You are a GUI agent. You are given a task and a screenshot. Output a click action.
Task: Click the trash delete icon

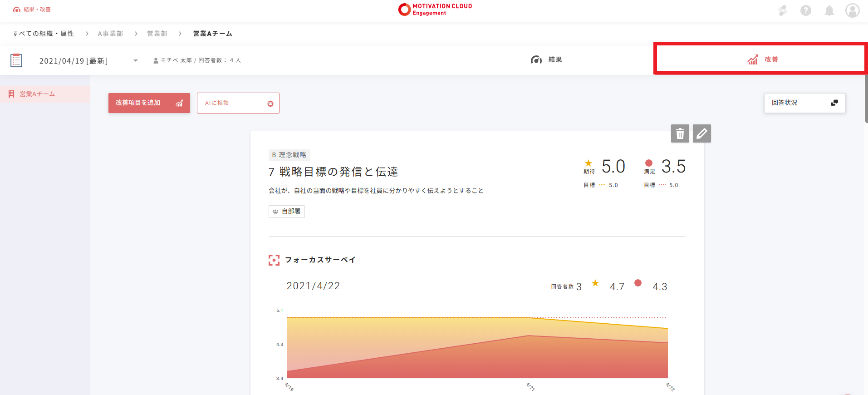(x=680, y=133)
